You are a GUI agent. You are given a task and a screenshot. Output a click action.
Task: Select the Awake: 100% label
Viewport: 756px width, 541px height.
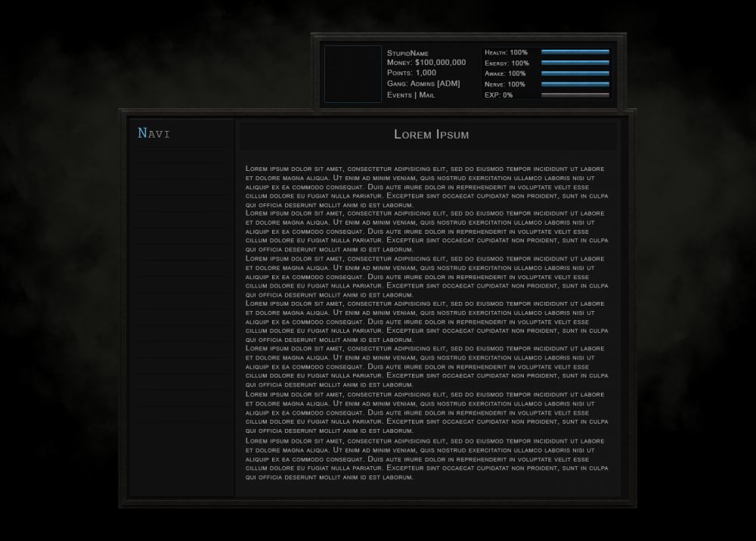pos(505,73)
